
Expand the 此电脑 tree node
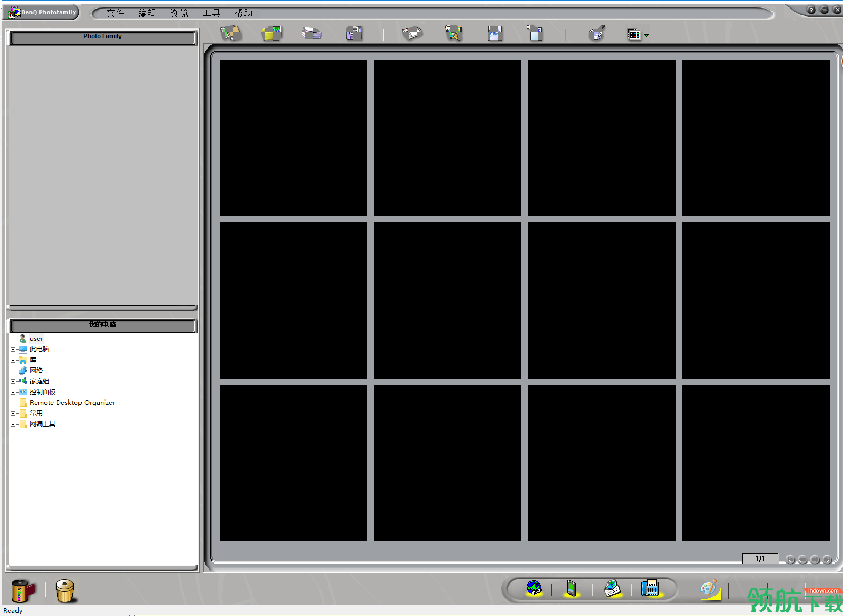(x=13, y=349)
